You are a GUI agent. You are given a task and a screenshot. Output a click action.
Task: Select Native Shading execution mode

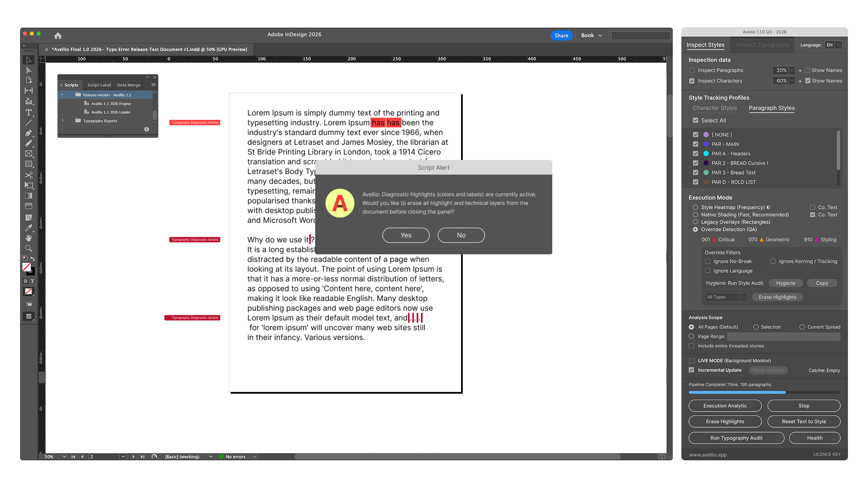[695, 215]
